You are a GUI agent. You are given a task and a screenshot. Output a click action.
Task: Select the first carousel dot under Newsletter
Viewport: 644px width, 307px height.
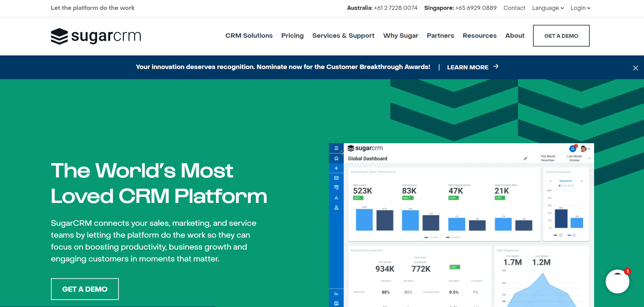pyautogui.click(x=560, y=186)
